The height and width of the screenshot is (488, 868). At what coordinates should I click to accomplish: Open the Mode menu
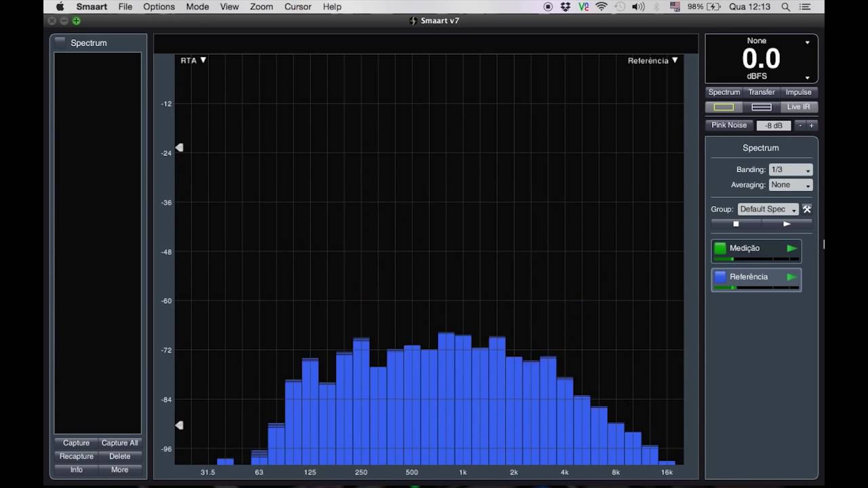197,7
